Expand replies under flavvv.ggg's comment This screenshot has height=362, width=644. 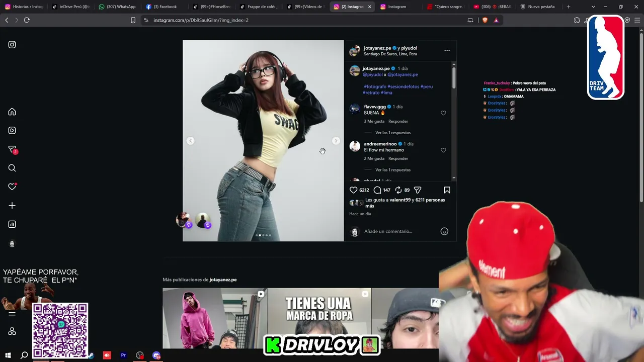point(393,133)
